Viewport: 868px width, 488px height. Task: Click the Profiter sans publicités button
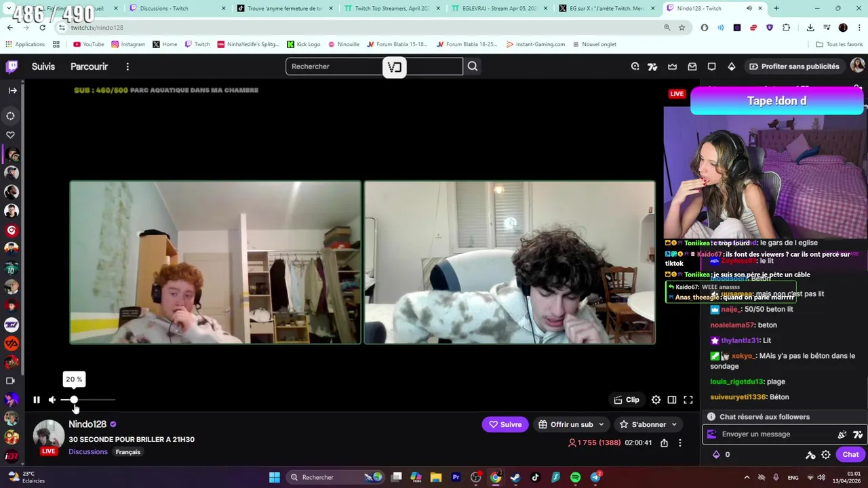(x=793, y=66)
